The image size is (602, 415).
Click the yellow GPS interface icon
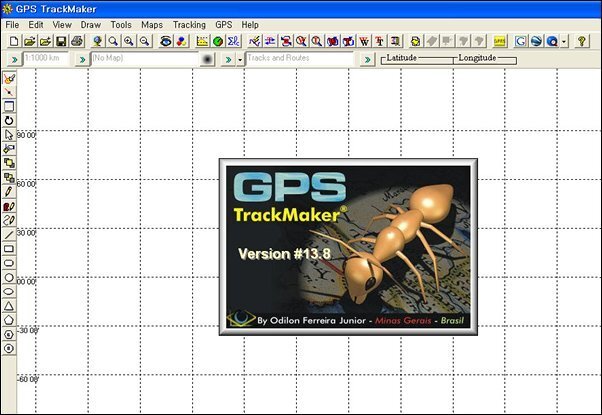(499, 41)
